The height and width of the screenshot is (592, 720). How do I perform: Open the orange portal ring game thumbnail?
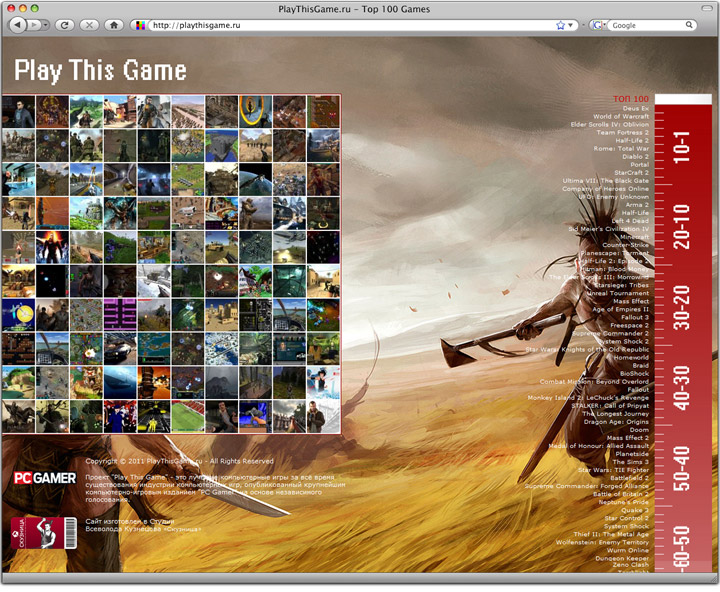pyautogui.click(x=255, y=112)
